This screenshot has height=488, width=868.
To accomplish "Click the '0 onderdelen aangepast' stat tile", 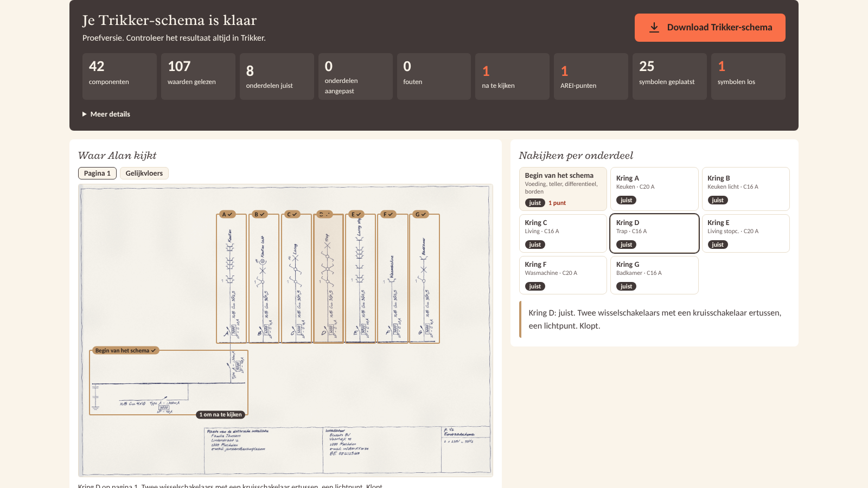I will (355, 76).
